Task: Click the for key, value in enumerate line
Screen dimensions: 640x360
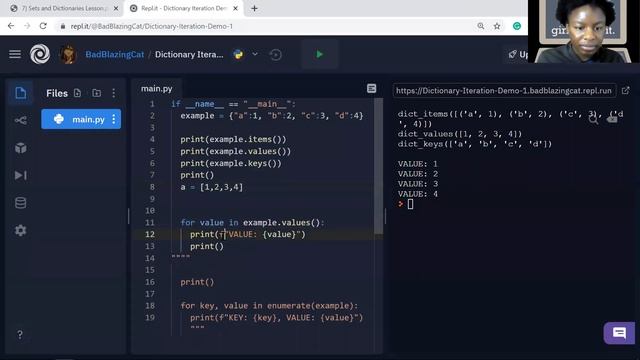Action: pos(269,305)
